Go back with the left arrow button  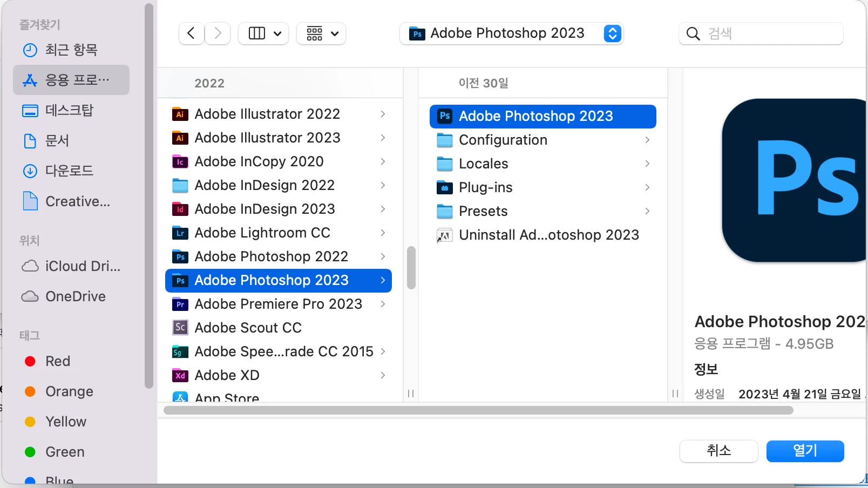tap(191, 33)
